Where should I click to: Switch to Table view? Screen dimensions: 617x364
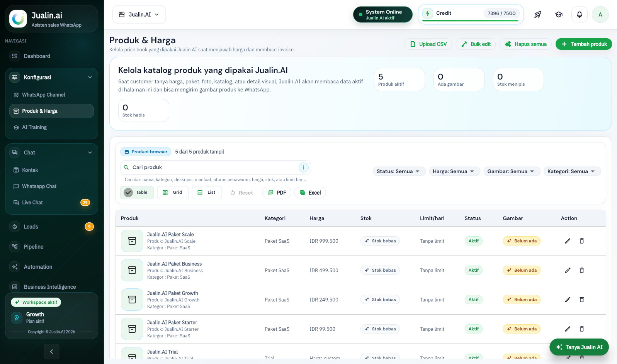(137, 192)
